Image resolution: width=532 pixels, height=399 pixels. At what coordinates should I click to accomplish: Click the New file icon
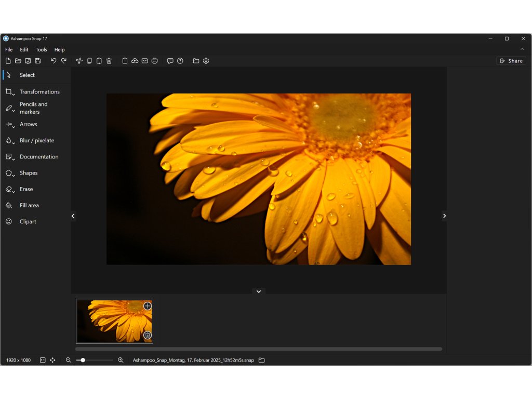(8, 61)
